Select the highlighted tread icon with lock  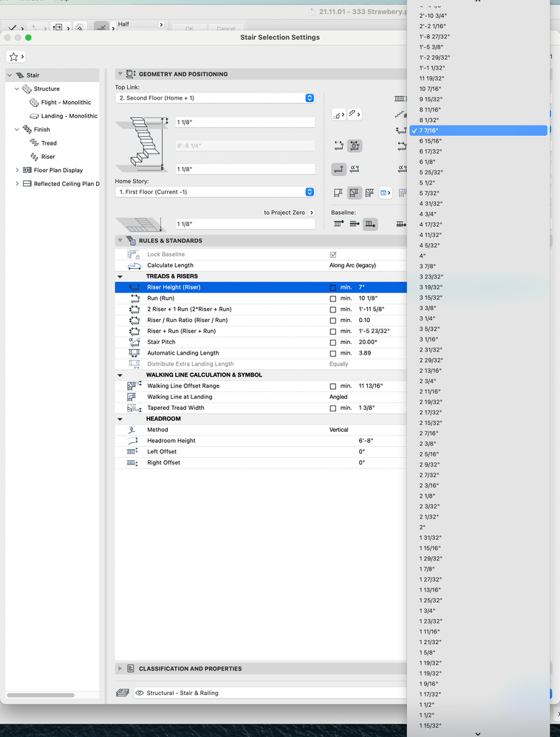click(355, 145)
